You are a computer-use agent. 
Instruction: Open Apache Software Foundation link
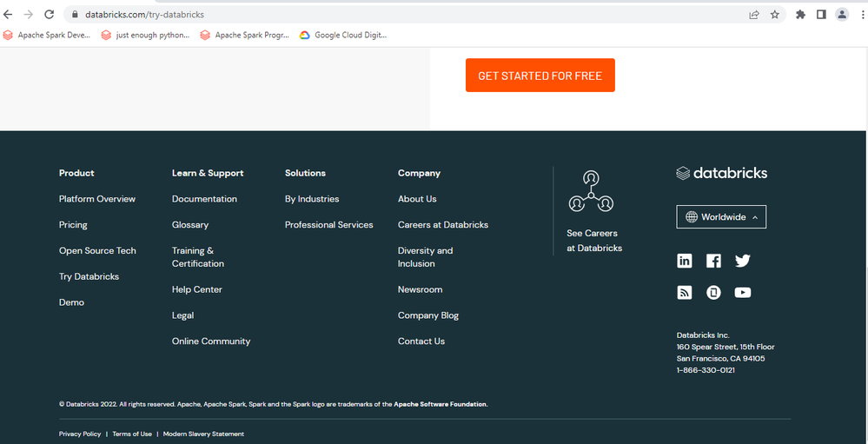point(441,404)
